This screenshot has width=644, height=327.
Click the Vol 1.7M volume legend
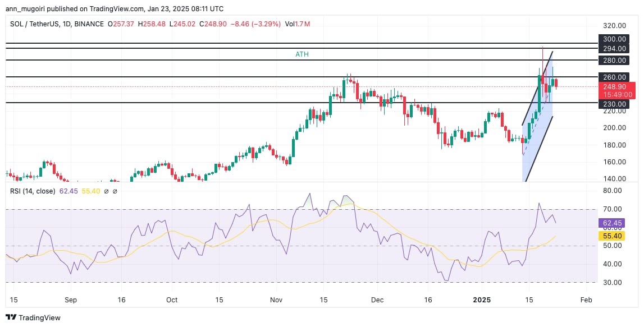point(297,24)
